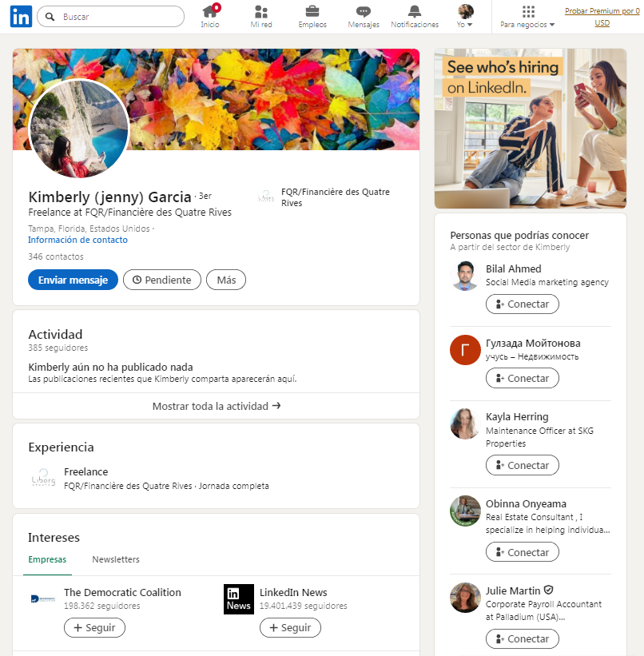Click the arrow next to Mostrar toda la actividad
Image resolution: width=644 pixels, height=656 pixels.
tap(276, 405)
